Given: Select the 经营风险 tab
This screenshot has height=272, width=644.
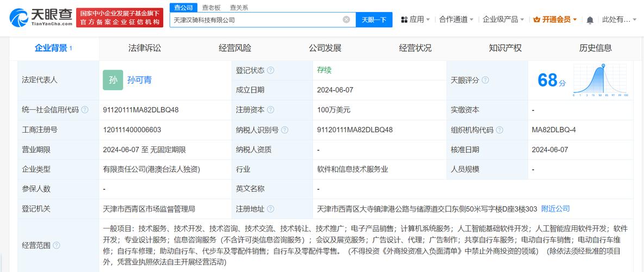Looking at the screenshot, I should coord(235,48).
